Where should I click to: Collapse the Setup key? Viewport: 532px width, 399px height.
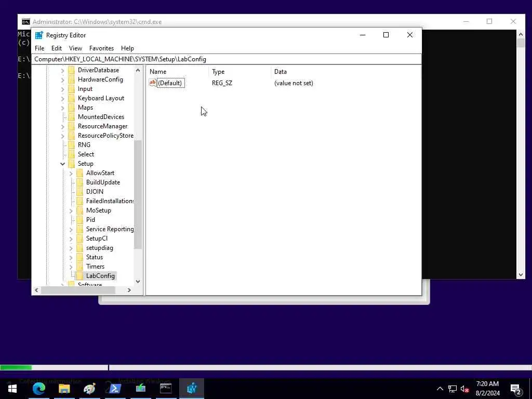(62, 164)
